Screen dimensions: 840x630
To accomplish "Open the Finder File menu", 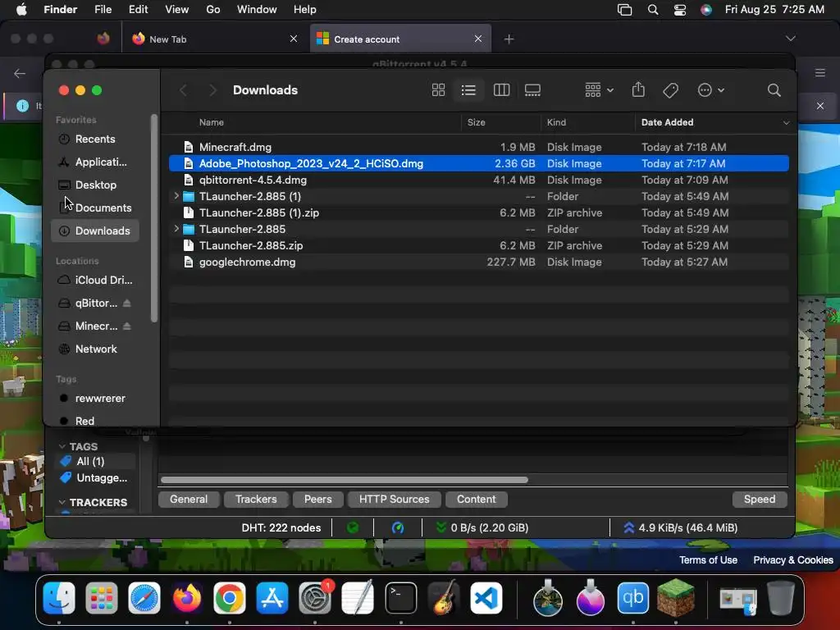I will tap(103, 10).
